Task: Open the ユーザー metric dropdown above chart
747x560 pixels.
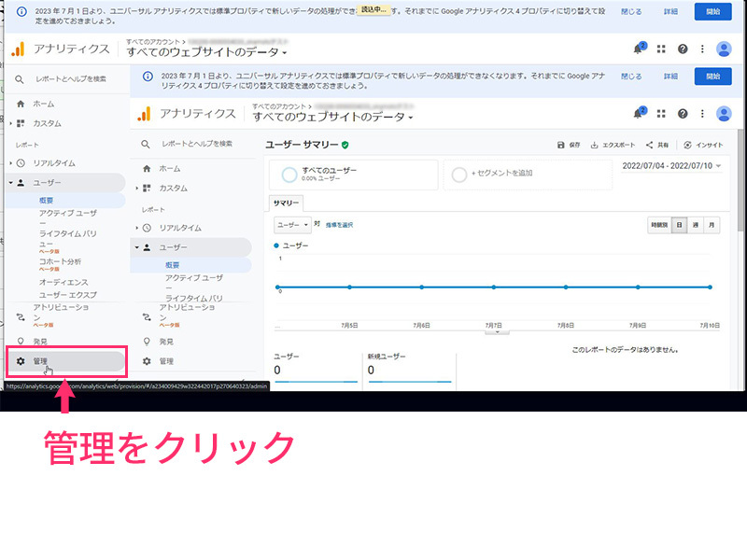Action: pyautogui.click(x=292, y=225)
